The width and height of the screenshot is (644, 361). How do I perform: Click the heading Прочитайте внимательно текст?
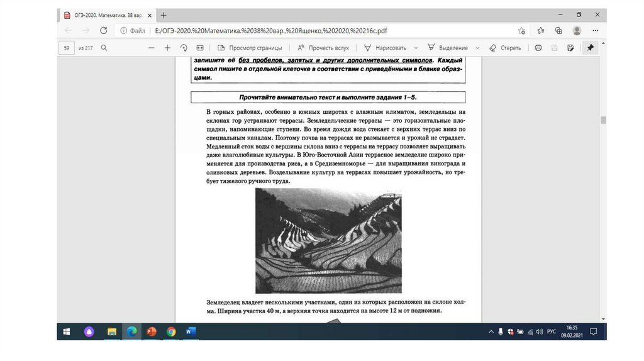click(328, 97)
